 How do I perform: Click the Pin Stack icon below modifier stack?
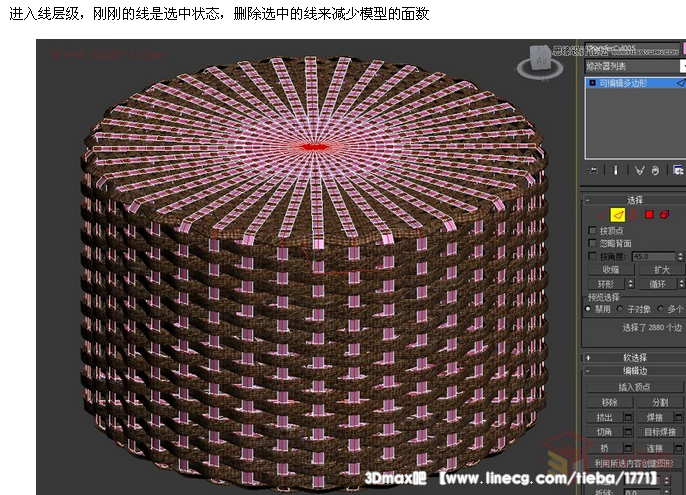[594, 171]
